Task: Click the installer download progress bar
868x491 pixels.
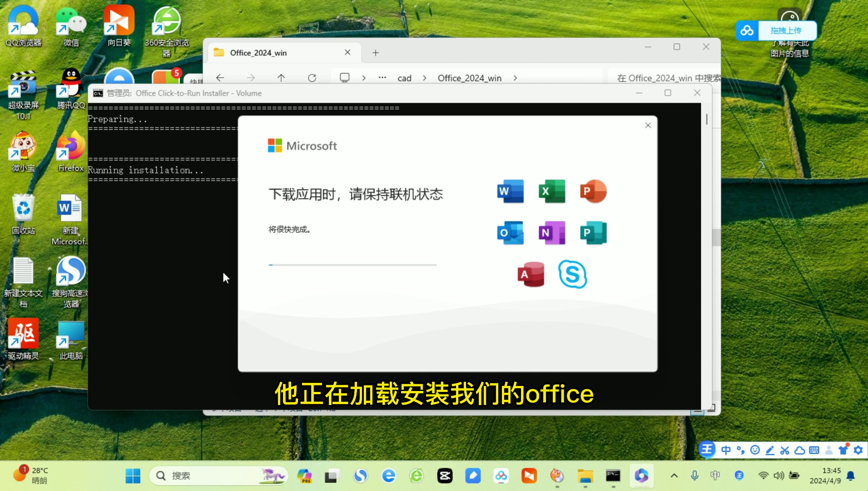Action: 352,265
